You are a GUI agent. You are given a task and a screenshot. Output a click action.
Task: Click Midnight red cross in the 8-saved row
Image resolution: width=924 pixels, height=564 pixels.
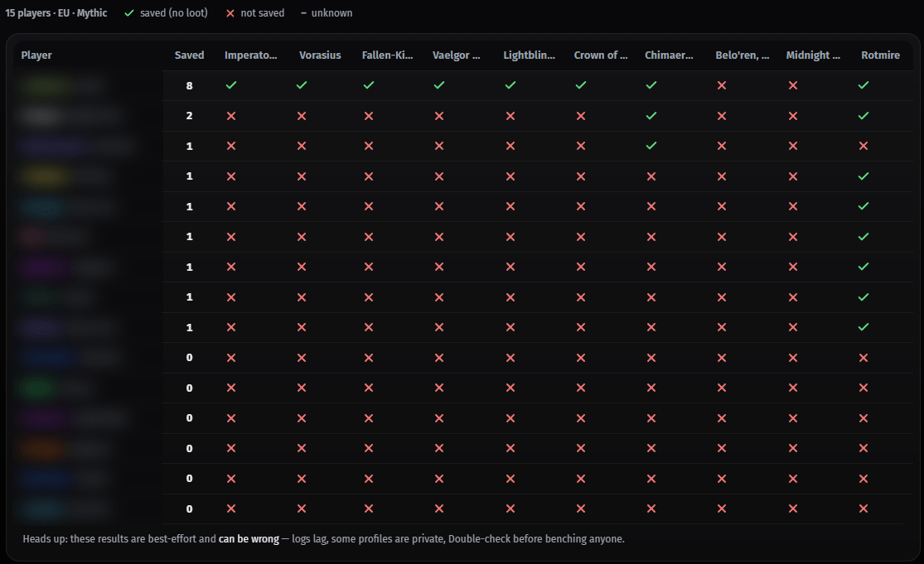pos(793,85)
